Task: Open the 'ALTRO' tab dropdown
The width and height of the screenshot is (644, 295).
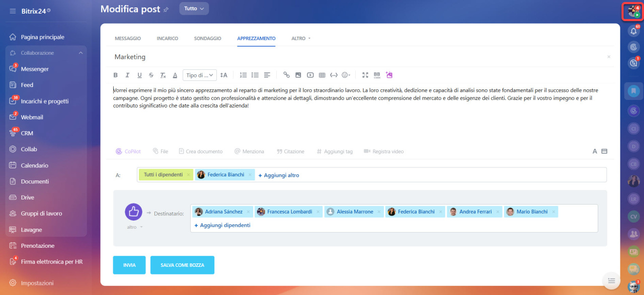Action: (301, 38)
